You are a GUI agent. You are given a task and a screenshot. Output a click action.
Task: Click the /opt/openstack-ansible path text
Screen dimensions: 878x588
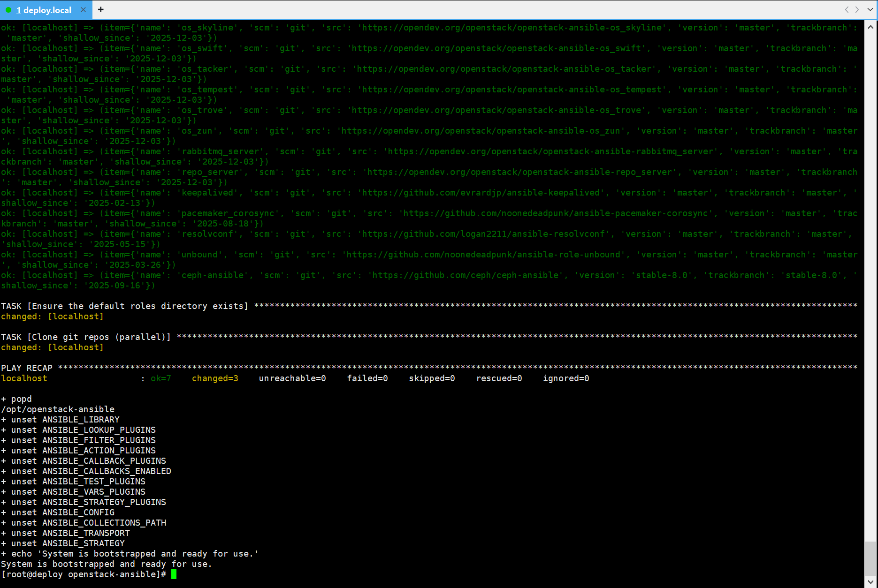(58, 409)
